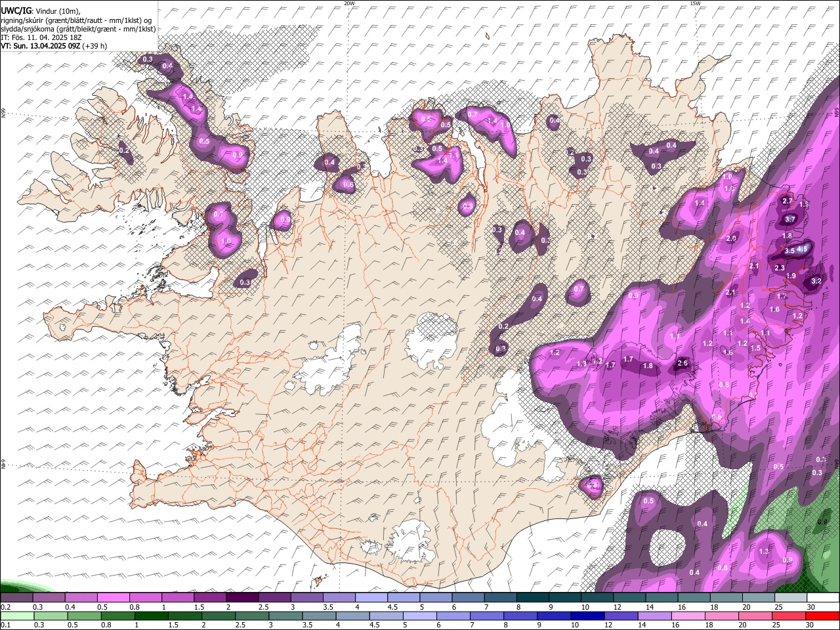Click the 3.7 snowfall value on map

point(790,219)
